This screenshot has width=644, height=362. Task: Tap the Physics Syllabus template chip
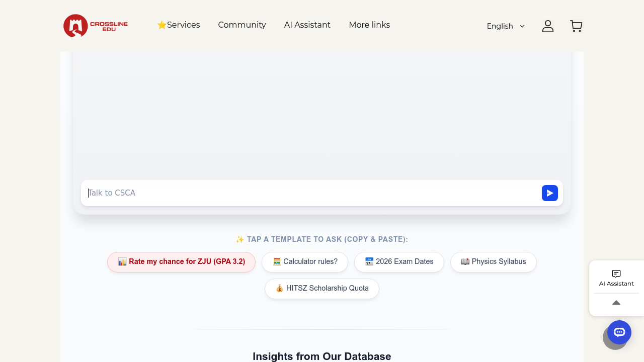pos(493,262)
